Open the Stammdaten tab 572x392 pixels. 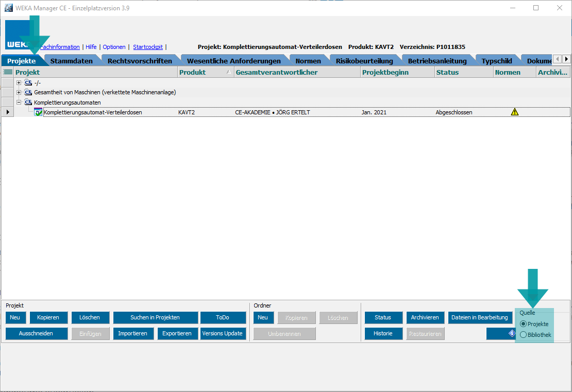(x=71, y=61)
